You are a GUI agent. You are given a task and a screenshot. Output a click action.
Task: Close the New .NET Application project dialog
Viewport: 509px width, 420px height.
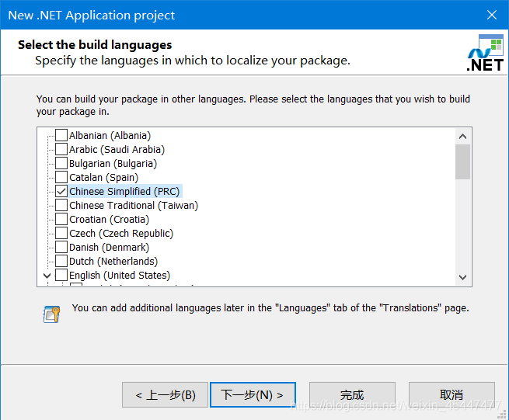tap(491, 15)
